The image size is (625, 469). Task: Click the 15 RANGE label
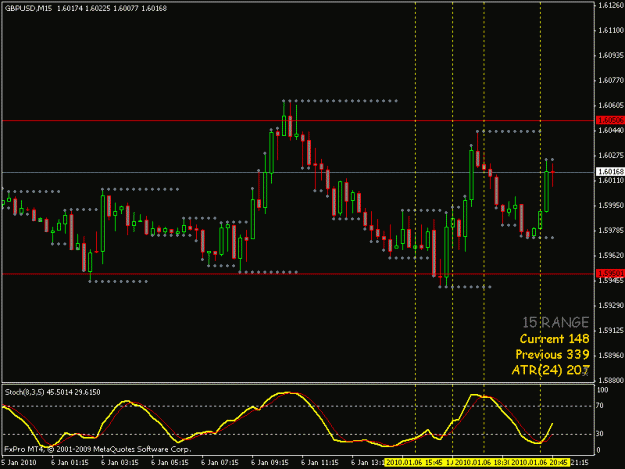click(x=555, y=322)
